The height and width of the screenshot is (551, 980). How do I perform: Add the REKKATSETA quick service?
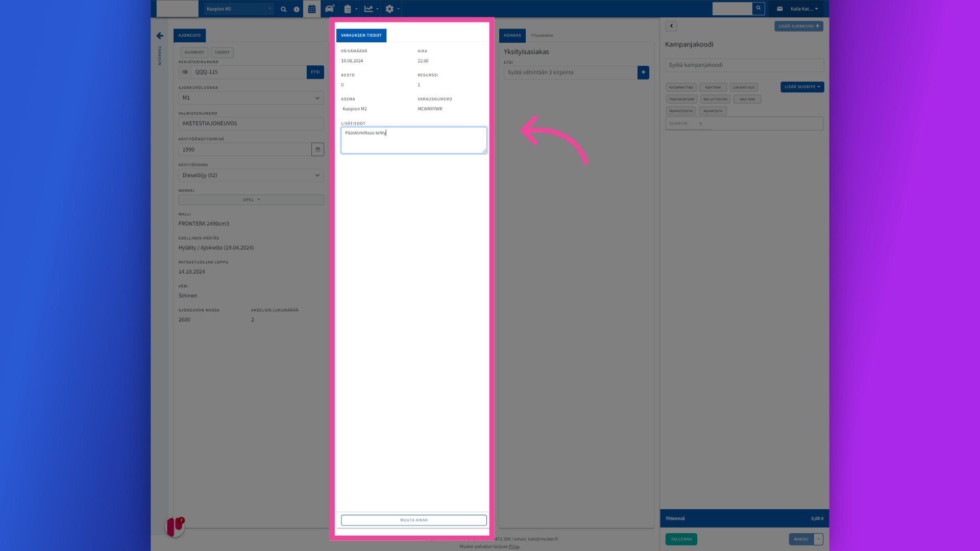pyautogui.click(x=713, y=111)
